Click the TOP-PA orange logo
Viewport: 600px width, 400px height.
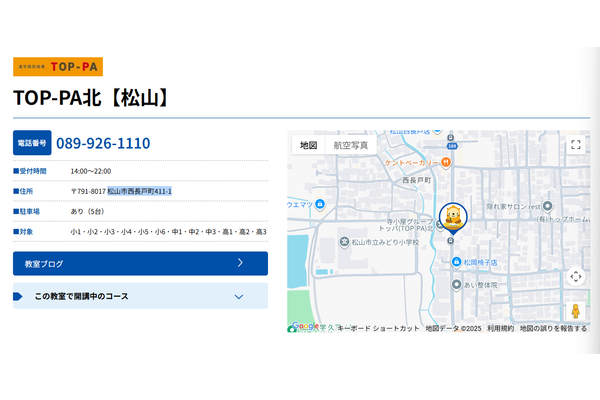pyautogui.click(x=58, y=67)
